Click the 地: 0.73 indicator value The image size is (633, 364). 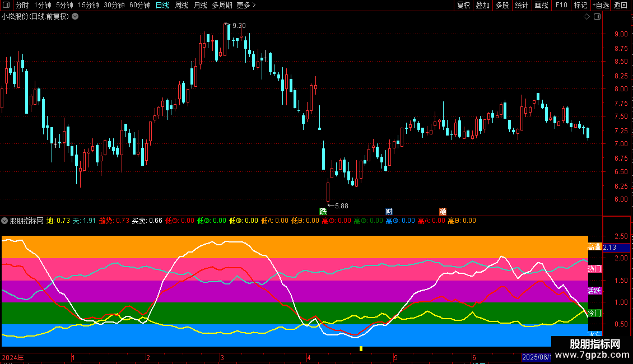coord(58,221)
